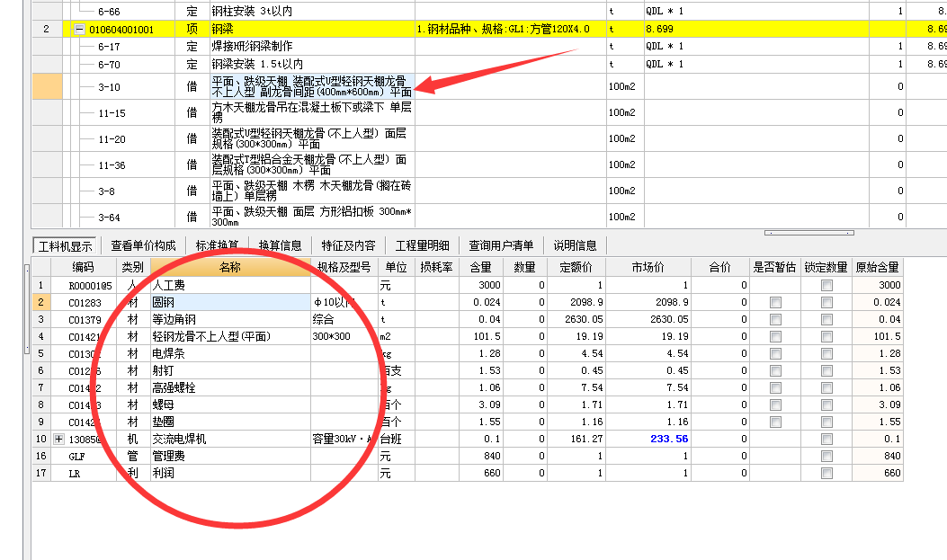The image size is (947, 560).
Task: Select the horizontal scrollbar thumb above tabs
Action: click(809, 233)
